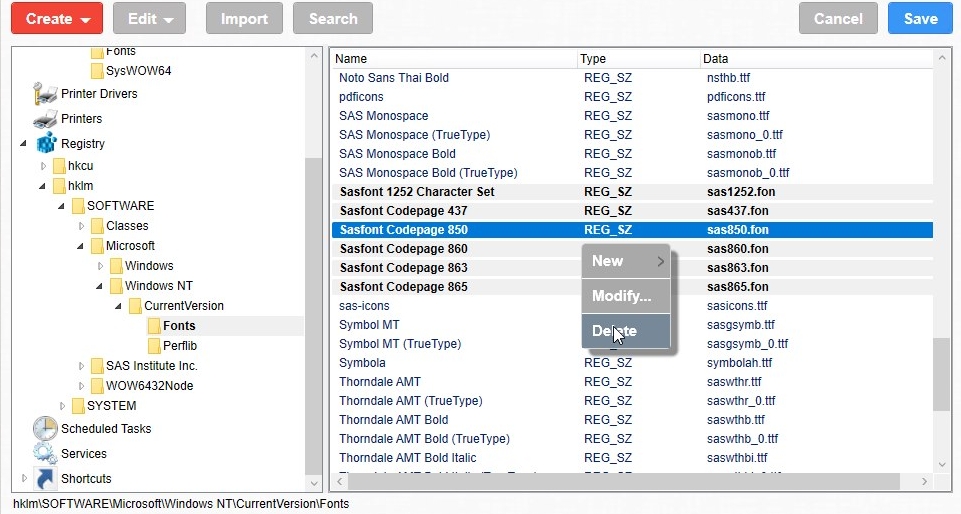Select the pdficons value row
The width and height of the screenshot is (961, 514).
[632, 97]
